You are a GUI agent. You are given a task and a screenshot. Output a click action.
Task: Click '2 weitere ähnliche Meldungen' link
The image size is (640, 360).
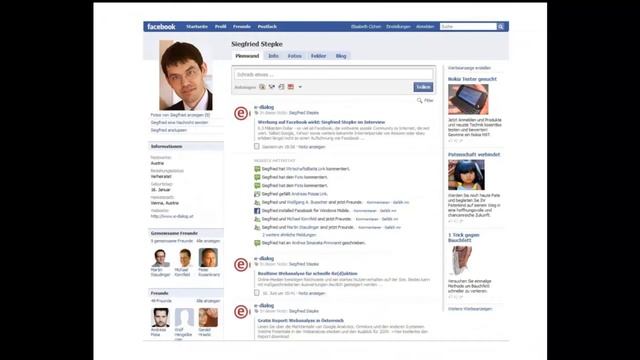tap(289, 235)
